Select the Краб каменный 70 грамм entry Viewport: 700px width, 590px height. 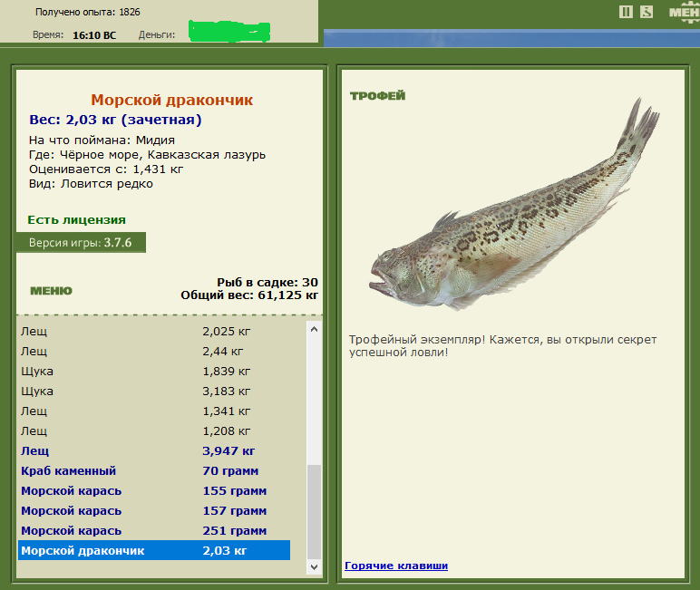point(154,471)
